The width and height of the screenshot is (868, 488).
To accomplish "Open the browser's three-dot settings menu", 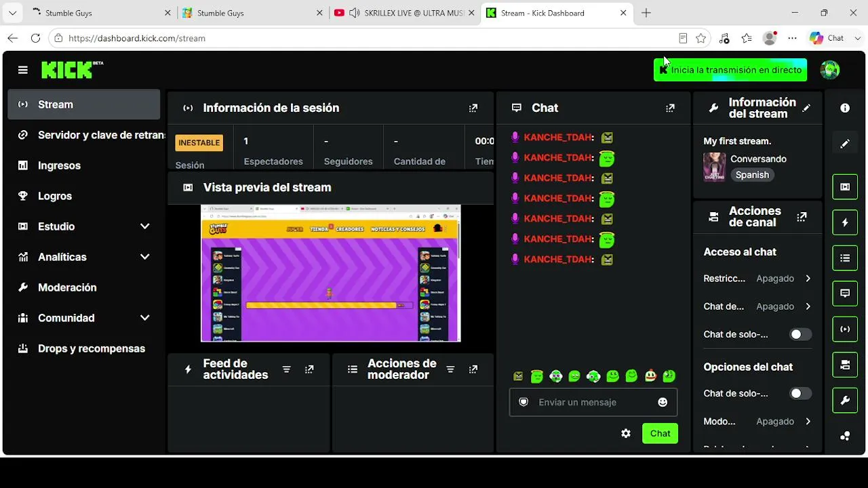I will click(x=792, y=39).
